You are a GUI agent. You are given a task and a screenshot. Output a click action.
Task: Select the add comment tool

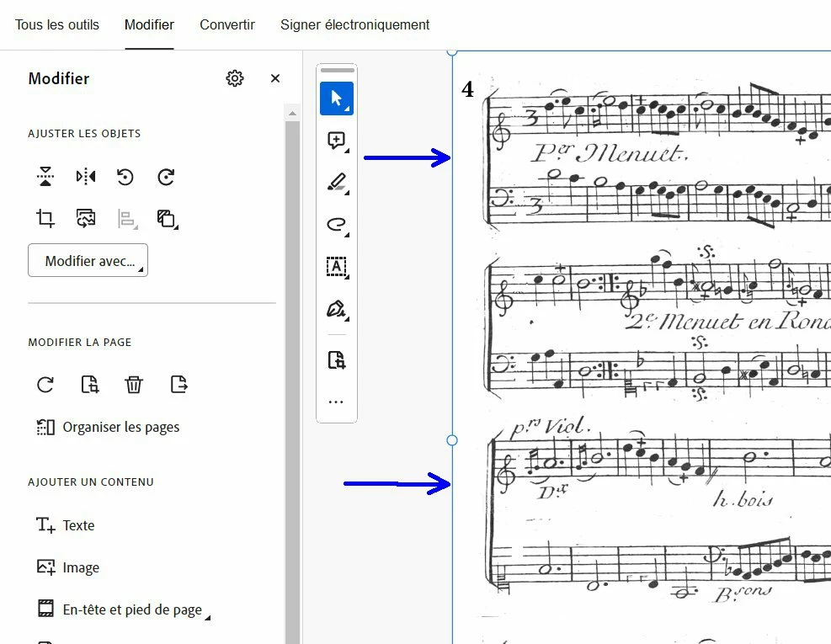(x=337, y=141)
